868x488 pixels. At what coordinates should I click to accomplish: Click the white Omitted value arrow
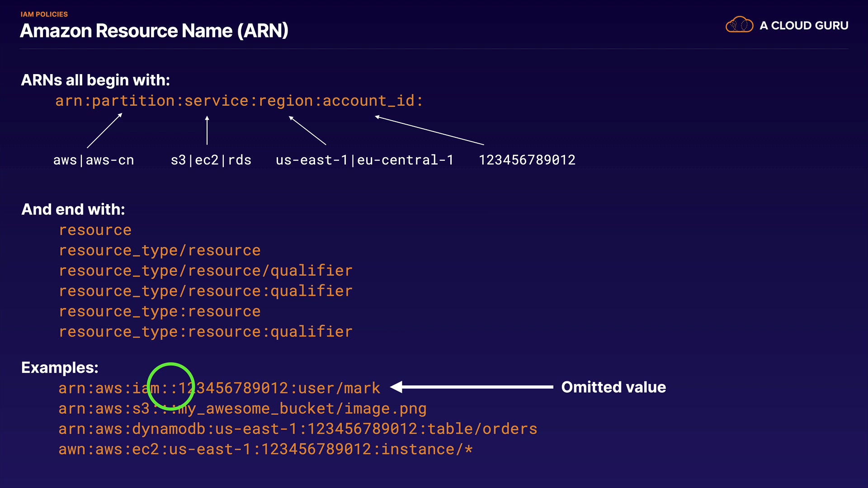click(472, 387)
